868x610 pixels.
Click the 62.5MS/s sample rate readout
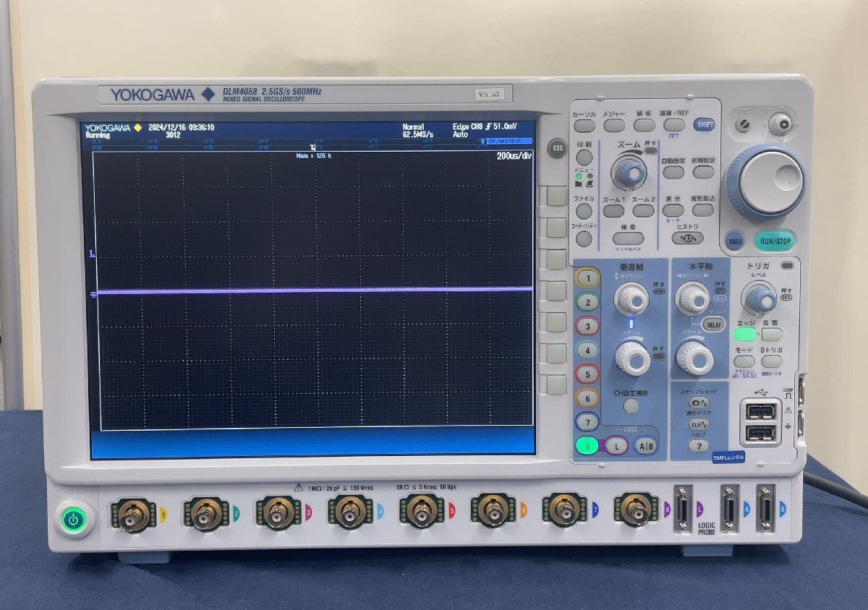pos(417,134)
